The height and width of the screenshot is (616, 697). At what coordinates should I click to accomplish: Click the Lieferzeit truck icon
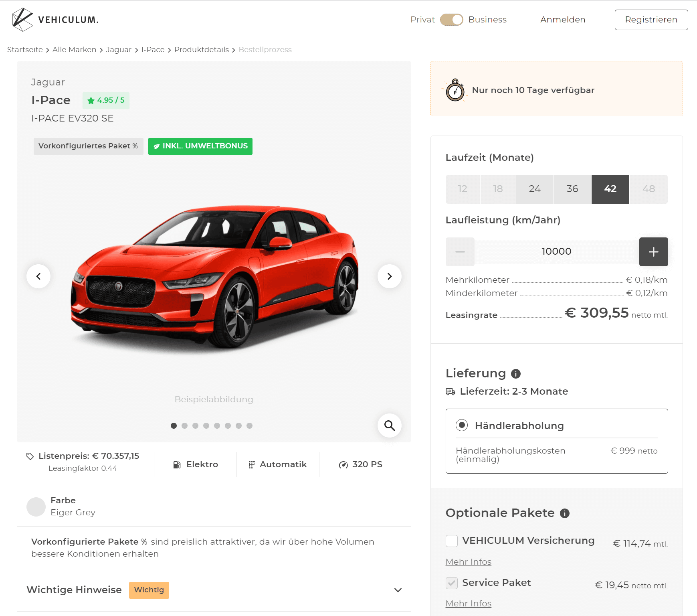[x=451, y=392]
